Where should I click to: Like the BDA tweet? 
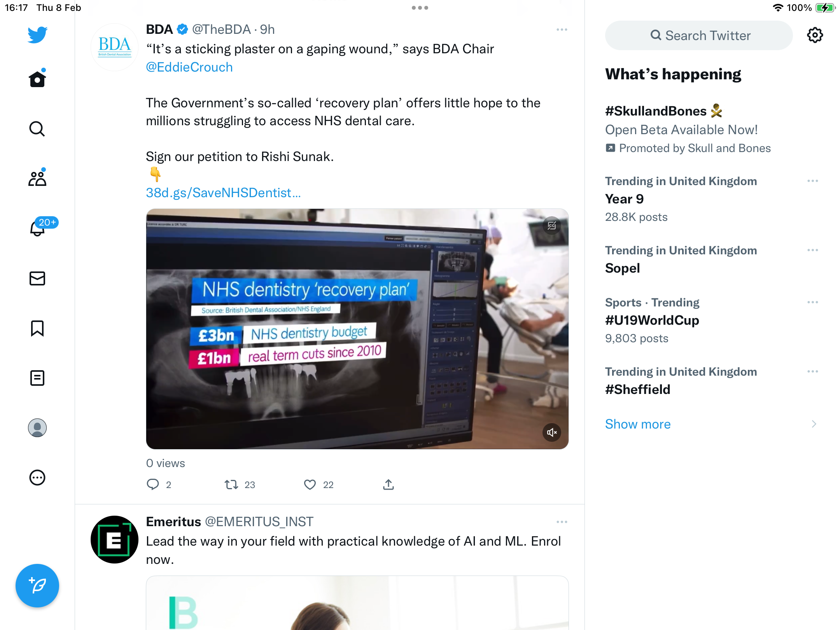click(x=310, y=485)
